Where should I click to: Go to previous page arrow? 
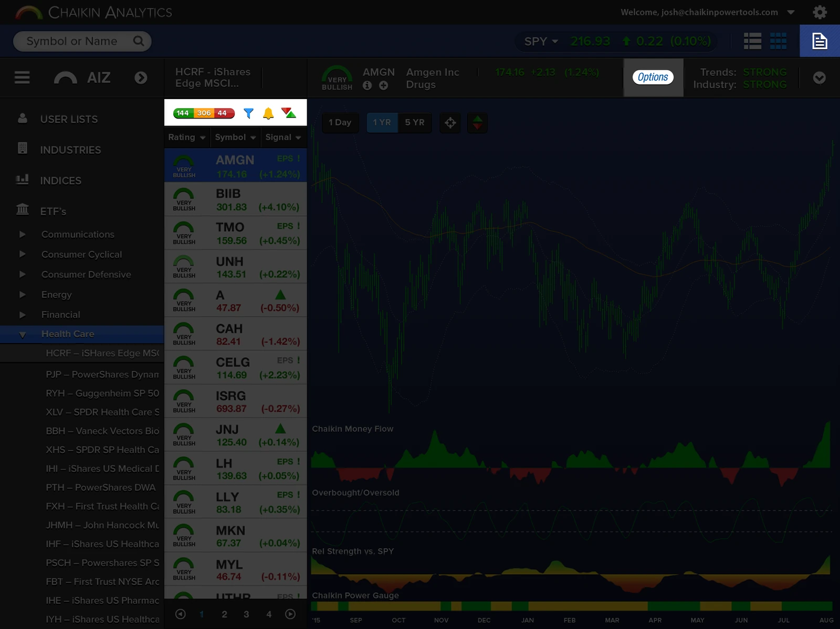coord(181,614)
